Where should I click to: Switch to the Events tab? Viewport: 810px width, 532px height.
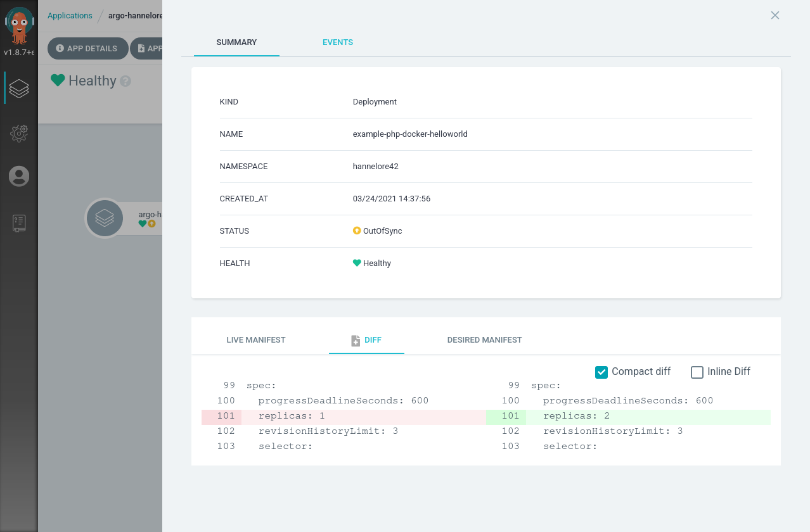click(337, 42)
